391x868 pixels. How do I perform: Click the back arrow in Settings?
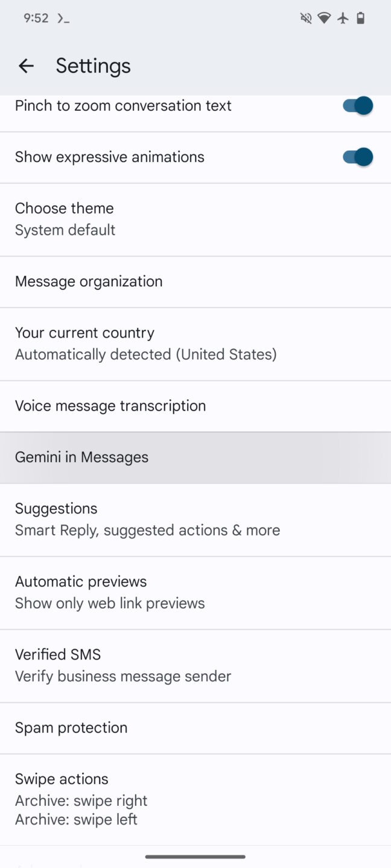click(26, 65)
